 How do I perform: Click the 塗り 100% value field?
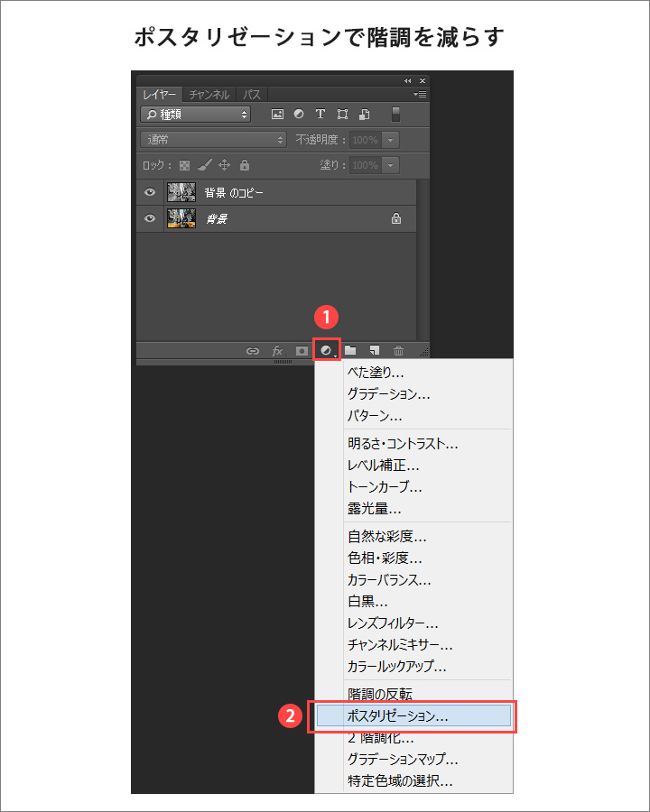pos(366,165)
